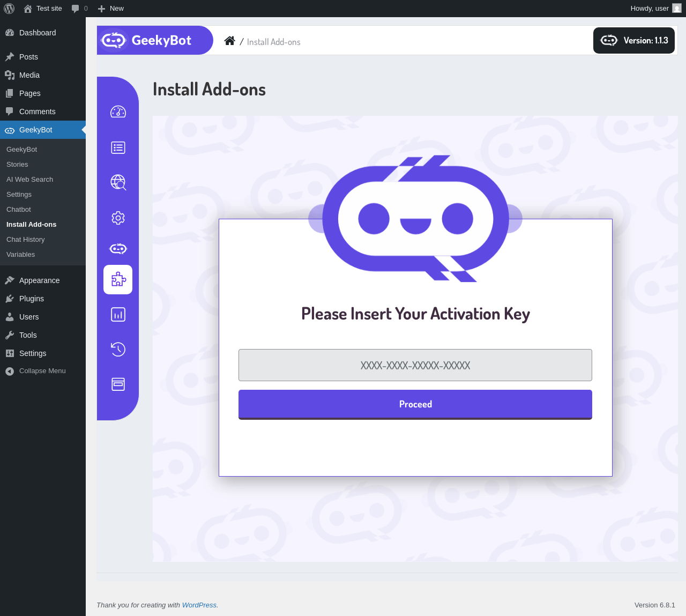Viewport: 686px width, 616px height.
Task: Click the WordPress logo in admin bar
Action: coord(9,9)
